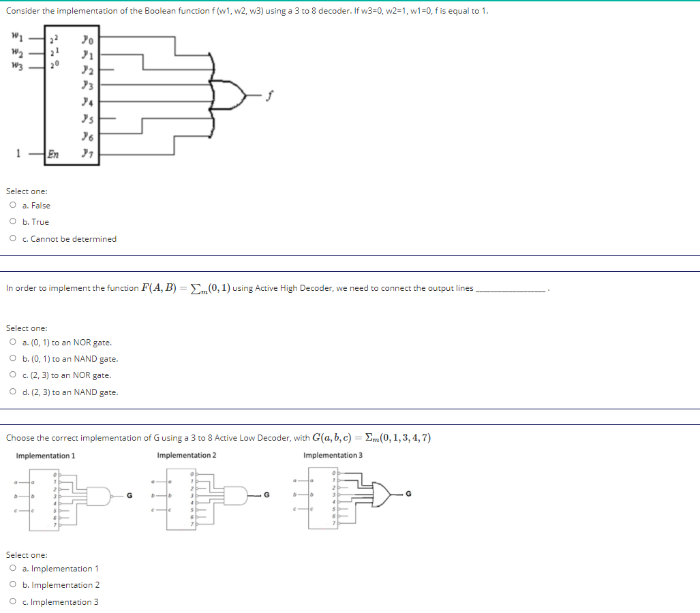Select answer "a. False"

[x=12, y=205]
